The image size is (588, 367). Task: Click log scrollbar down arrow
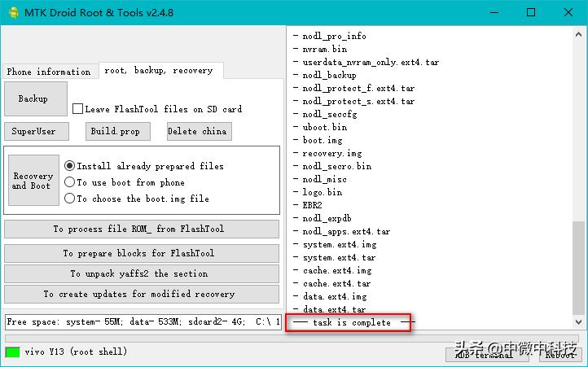578,322
